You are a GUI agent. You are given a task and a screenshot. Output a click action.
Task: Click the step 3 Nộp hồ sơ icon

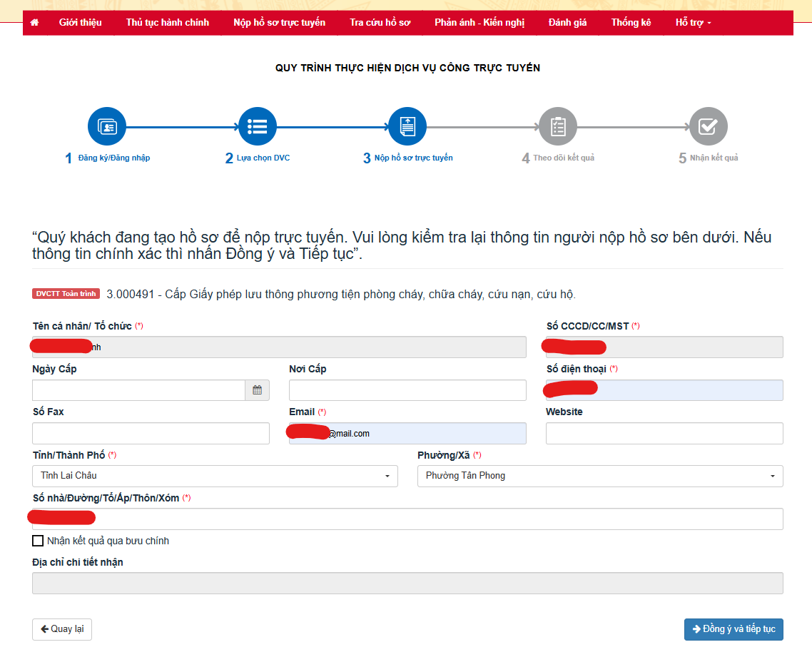[407, 127]
